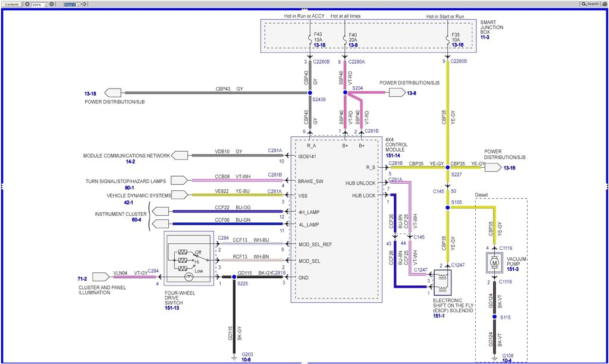Click the printer icon in toolbar
The height and width of the screenshot is (364, 609).
[604, 4]
